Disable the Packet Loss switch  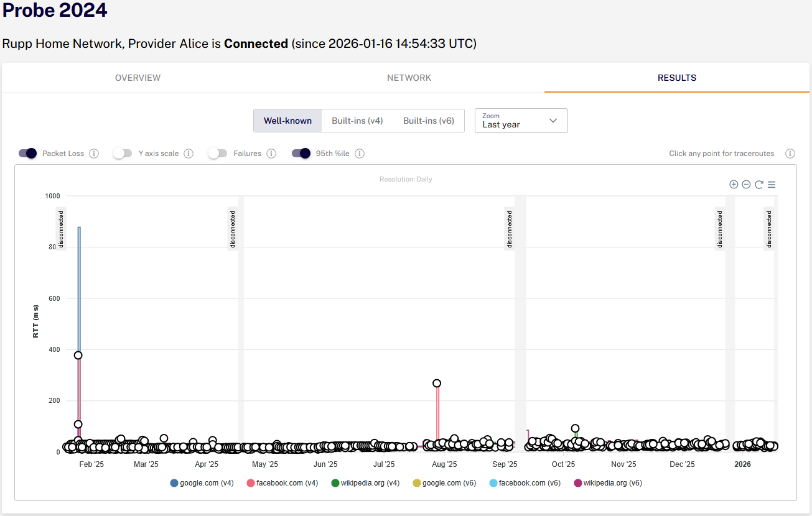[x=27, y=154]
